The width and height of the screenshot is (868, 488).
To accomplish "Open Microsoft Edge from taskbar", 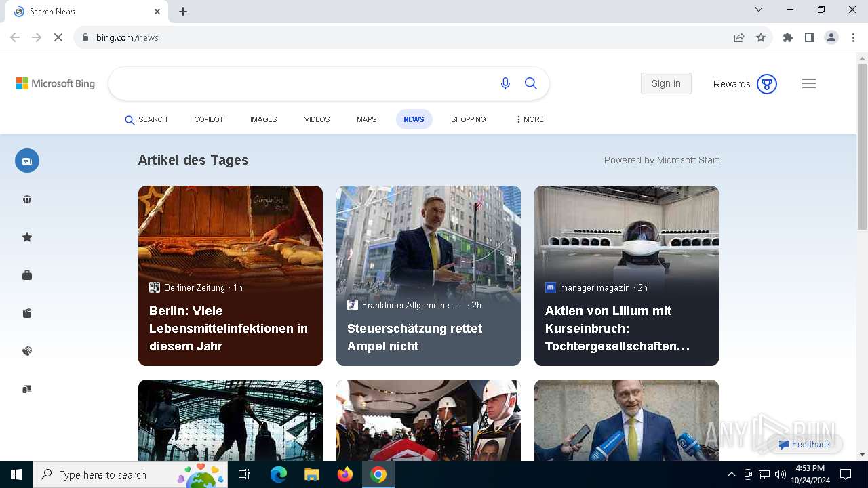I will pyautogui.click(x=279, y=474).
